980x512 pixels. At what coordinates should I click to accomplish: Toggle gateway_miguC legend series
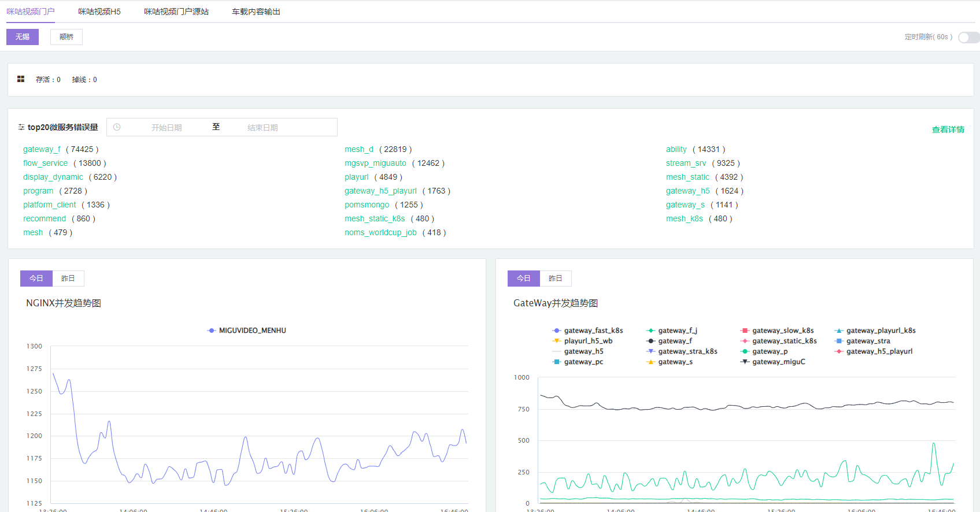pyautogui.click(x=773, y=362)
